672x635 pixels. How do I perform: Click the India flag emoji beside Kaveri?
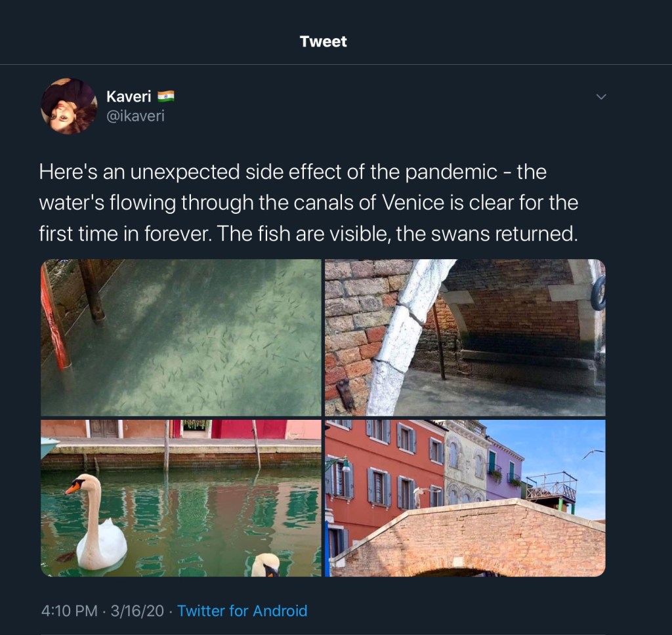tap(166, 96)
